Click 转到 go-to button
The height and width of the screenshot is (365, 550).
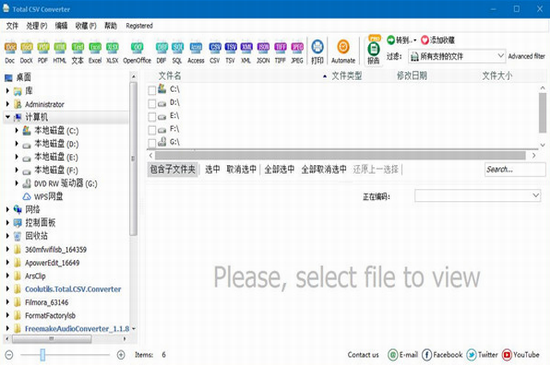[401, 40]
